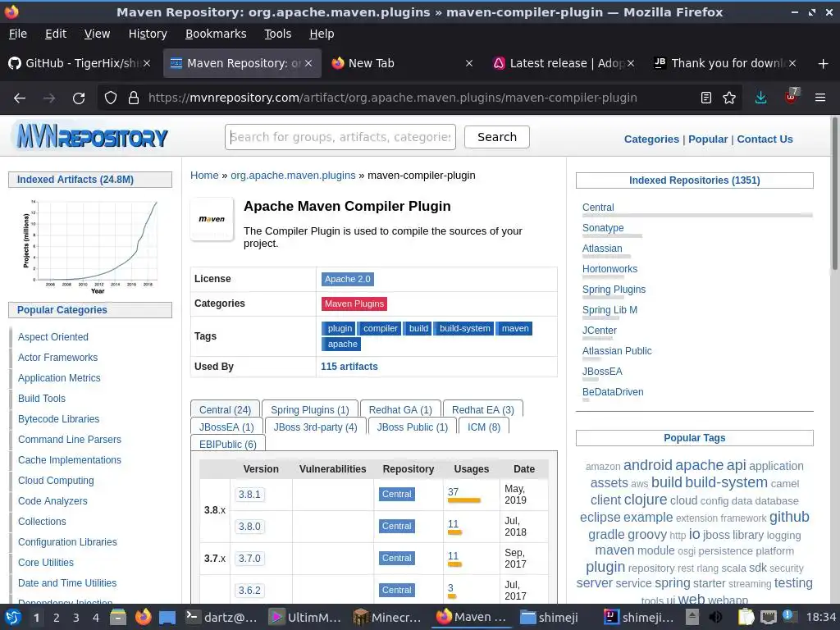The height and width of the screenshot is (630, 840).
Task: Close the New Tab tab
Action: (x=469, y=63)
